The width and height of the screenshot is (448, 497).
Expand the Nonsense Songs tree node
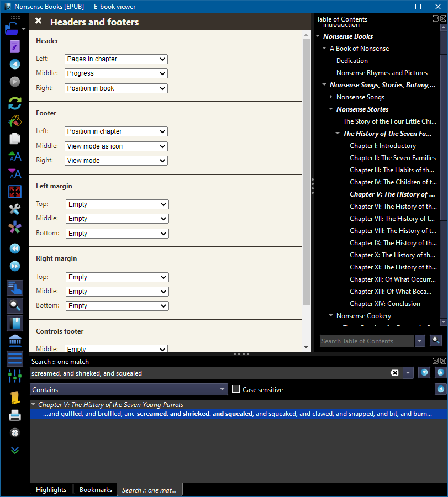[x=331, y=97]
